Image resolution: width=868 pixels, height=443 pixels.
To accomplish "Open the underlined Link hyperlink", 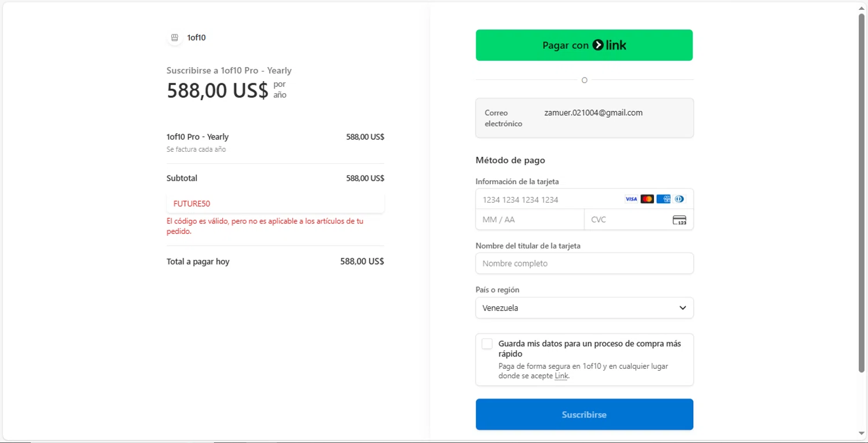I will point(561,376).
